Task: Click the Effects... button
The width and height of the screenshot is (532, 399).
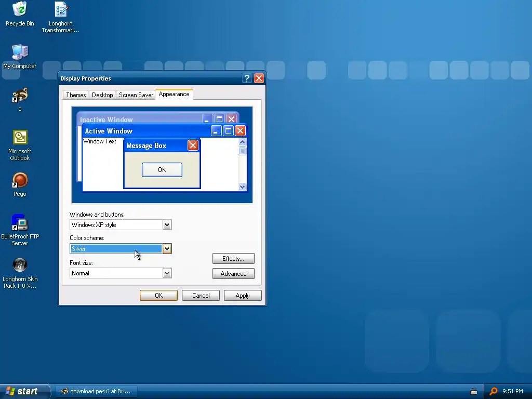Action: click(233, 259)
